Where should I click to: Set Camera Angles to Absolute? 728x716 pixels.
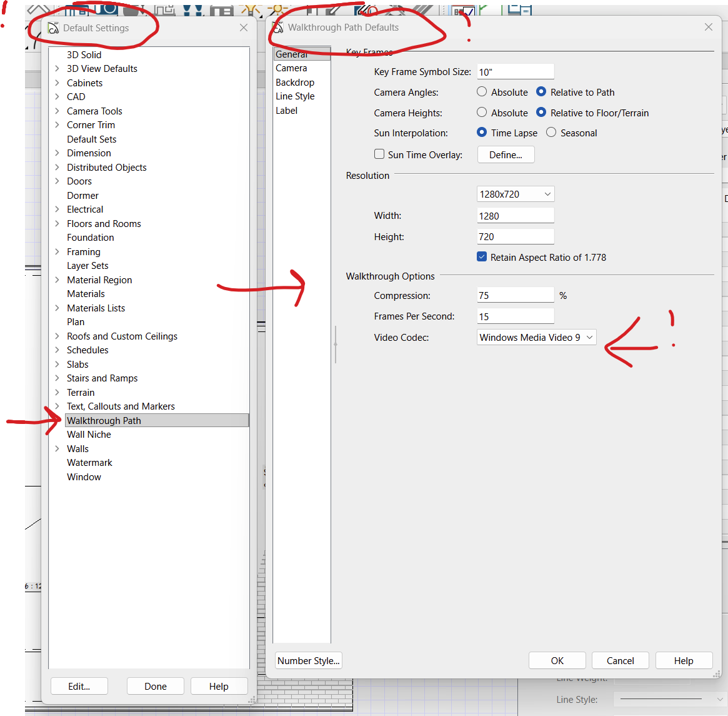(482, 92)
